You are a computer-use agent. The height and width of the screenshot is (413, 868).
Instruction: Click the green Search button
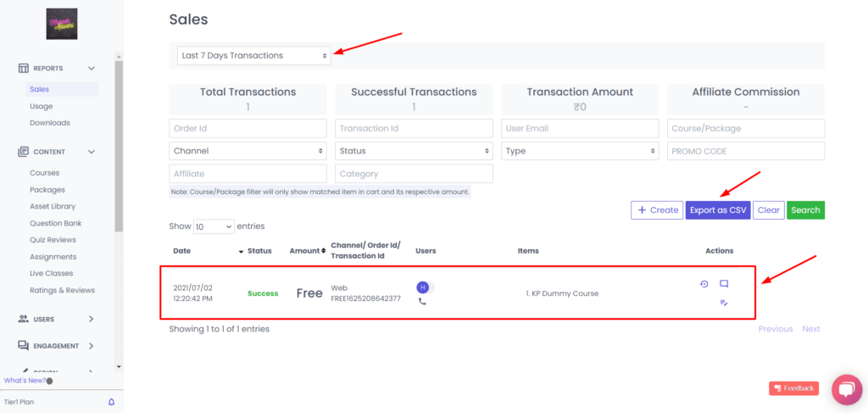804,210
